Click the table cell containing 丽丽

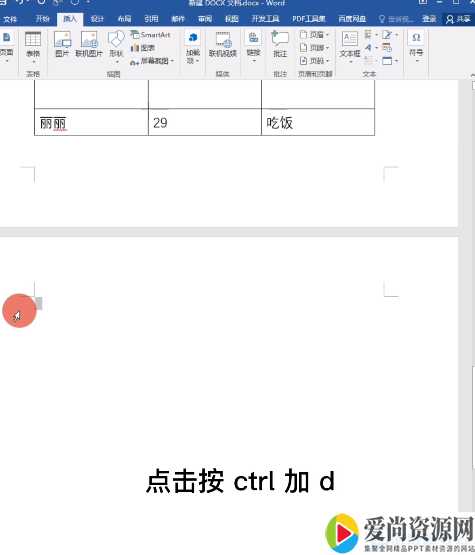click(91, 122)
